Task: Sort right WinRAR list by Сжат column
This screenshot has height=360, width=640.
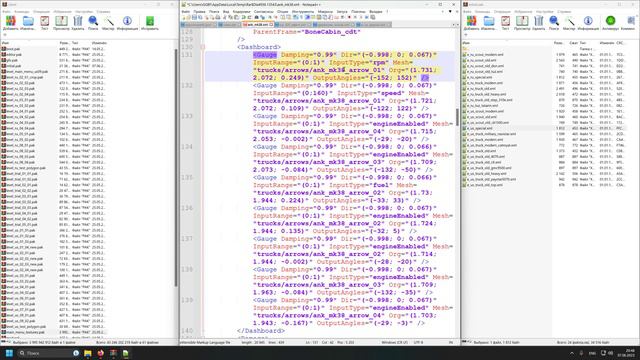Action: point(573,43)
